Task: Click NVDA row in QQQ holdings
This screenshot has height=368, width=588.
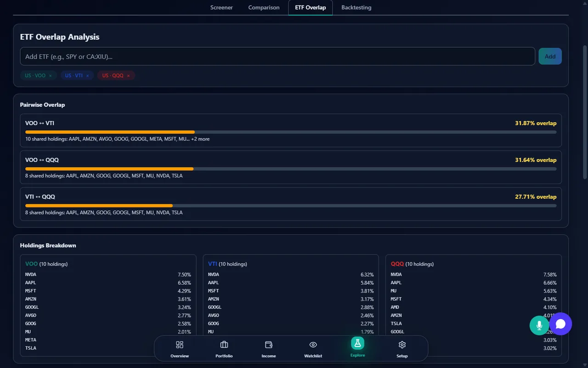Action: (x=474, y=275)
